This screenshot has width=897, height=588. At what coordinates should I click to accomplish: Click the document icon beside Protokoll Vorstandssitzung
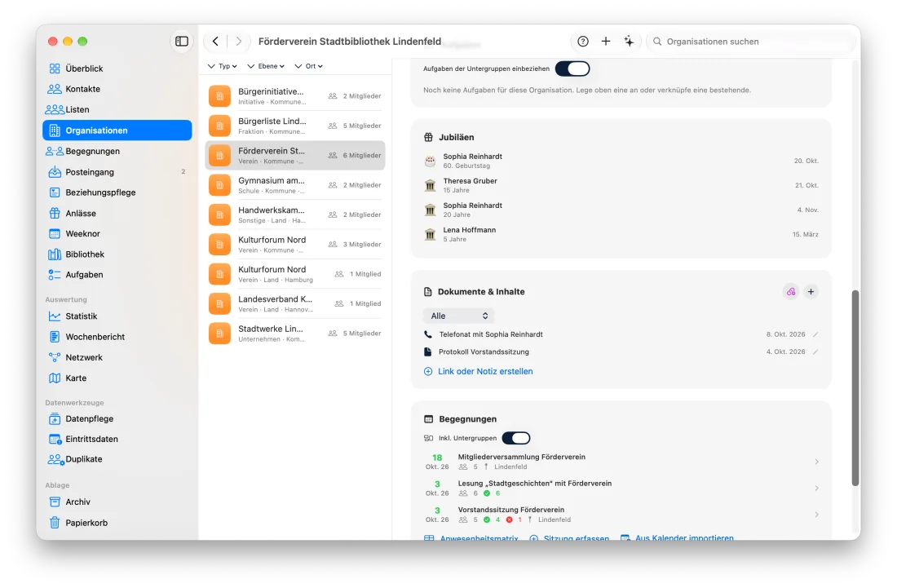click(x=428, y=351)
